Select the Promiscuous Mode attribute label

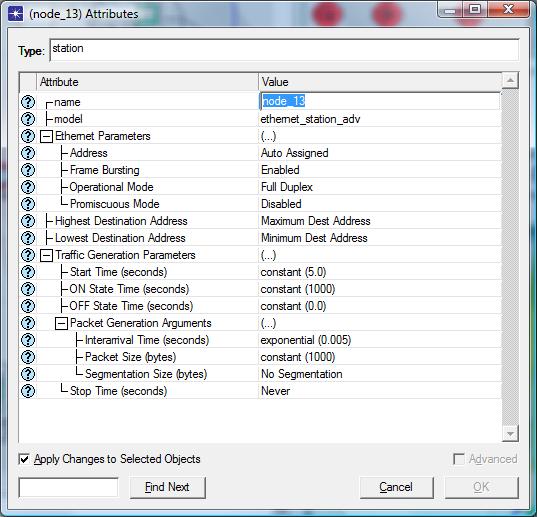(x=115, y=204)
